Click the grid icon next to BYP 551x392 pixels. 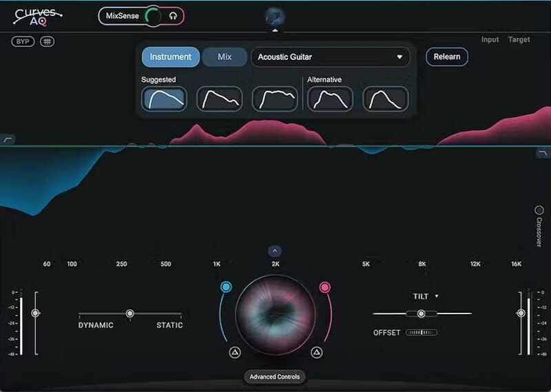48,41
